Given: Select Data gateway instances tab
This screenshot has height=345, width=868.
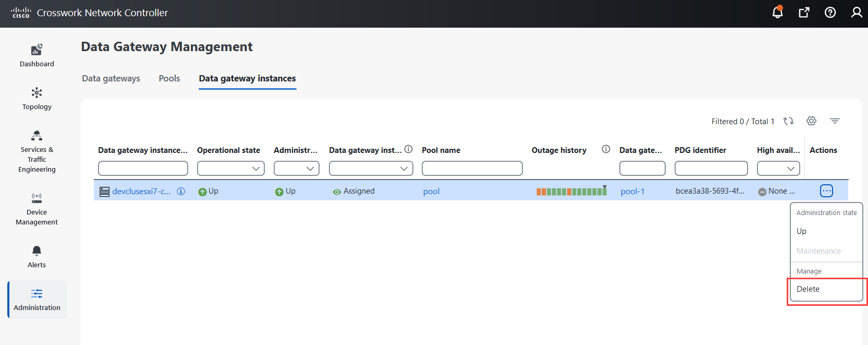Looking at the screenshot, I should (247, 78).
